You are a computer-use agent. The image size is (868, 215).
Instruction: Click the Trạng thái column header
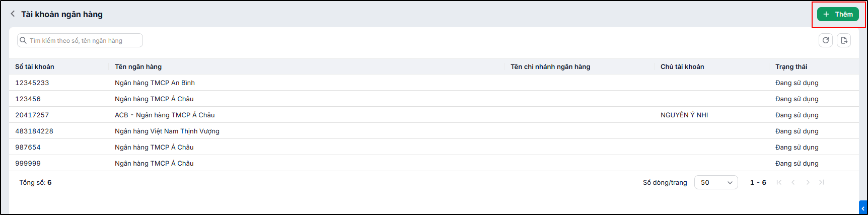pyautogui.click(x=791, y=66)
